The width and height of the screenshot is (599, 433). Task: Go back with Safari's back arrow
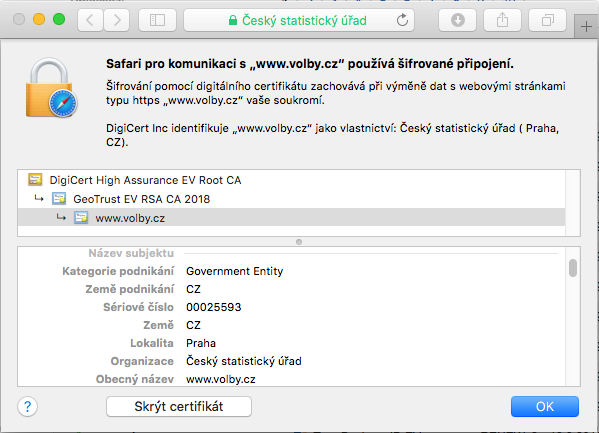pos(90,20)
